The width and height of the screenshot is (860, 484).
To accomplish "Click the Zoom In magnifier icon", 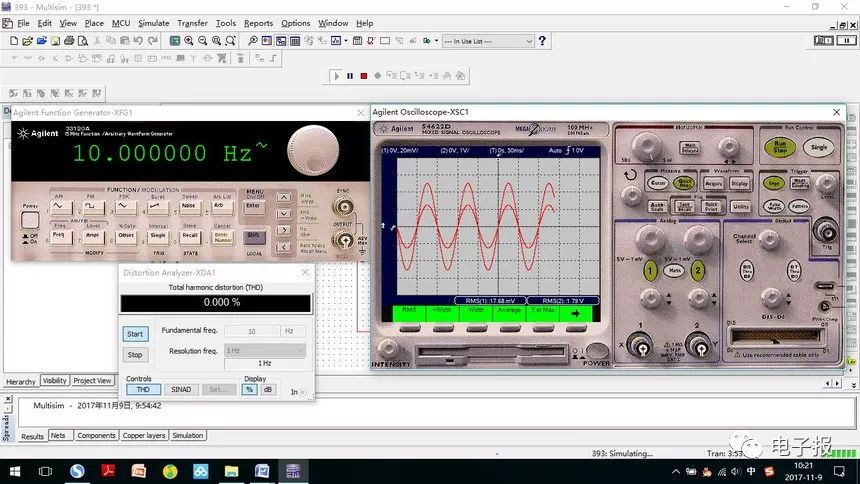I will 188,41.
